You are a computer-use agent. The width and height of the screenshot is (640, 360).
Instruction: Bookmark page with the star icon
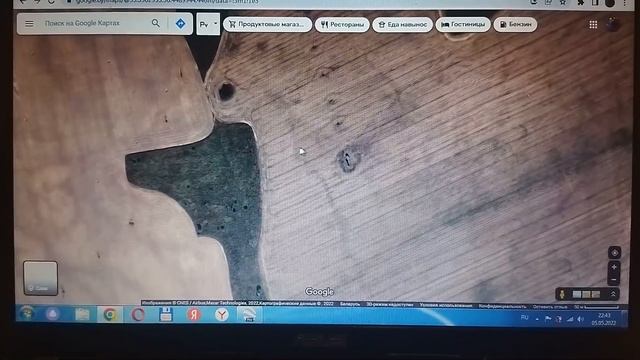click(x=563, y=2)
